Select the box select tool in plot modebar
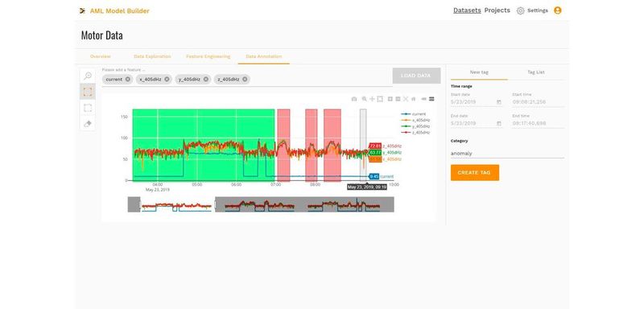 (380, 99)
